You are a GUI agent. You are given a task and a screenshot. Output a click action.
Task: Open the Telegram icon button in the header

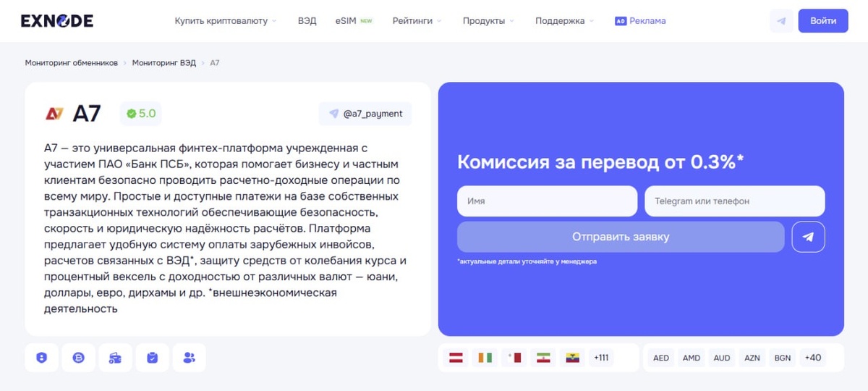[781, 21]
